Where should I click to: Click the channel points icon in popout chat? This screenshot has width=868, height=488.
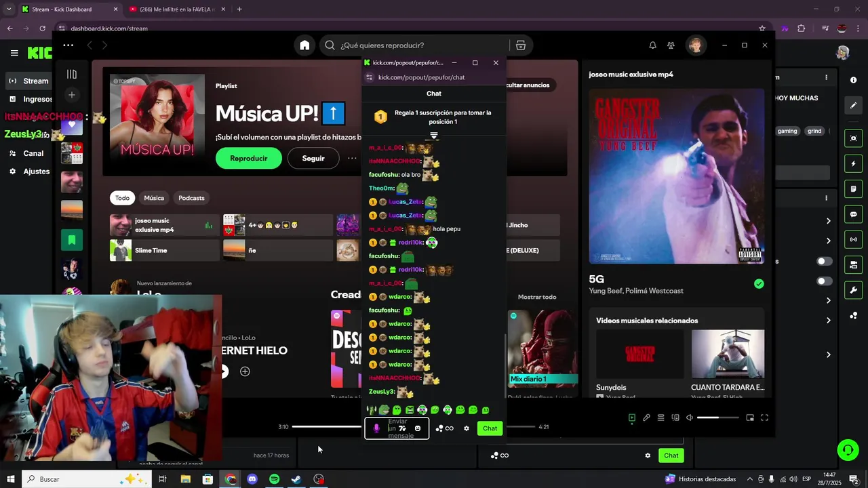pyautogui.click(x=439, y=428)
